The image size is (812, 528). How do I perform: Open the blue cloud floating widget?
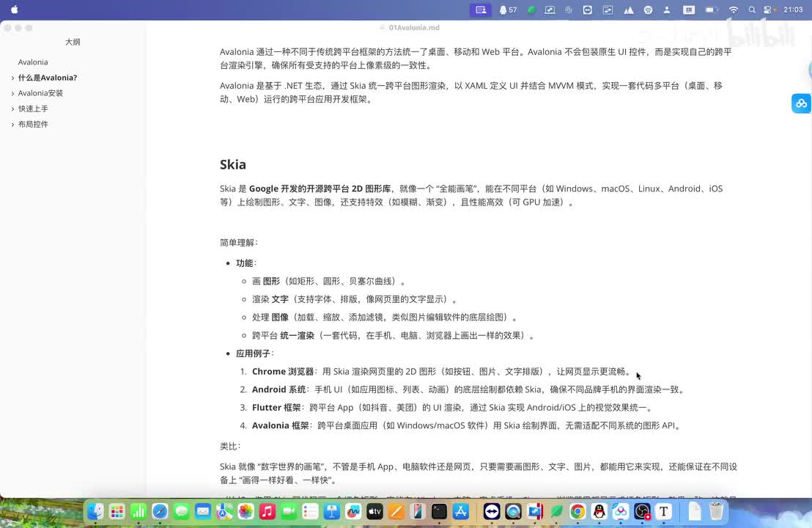pyautogui.click(x=801, y=103)
